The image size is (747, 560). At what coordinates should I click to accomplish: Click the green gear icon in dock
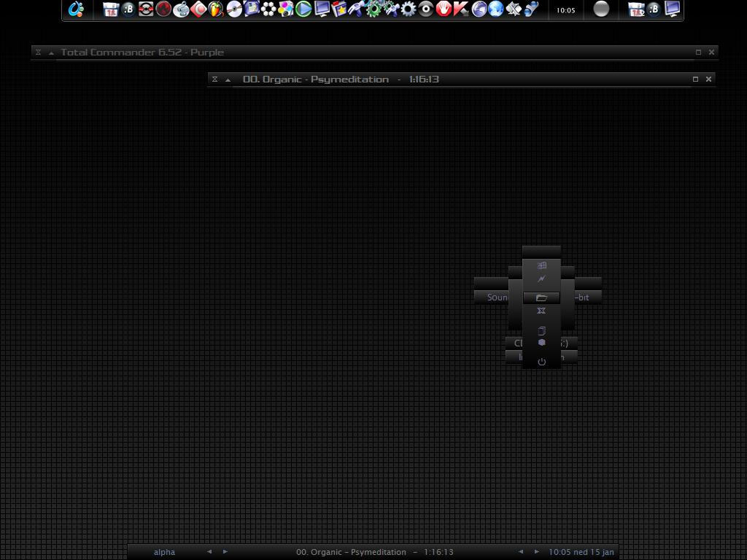pyautogui.click(x=373, y=9)
